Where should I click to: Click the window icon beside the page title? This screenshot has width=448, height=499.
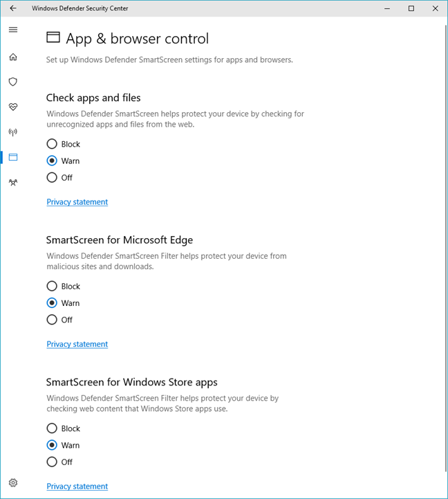(53, 37)
